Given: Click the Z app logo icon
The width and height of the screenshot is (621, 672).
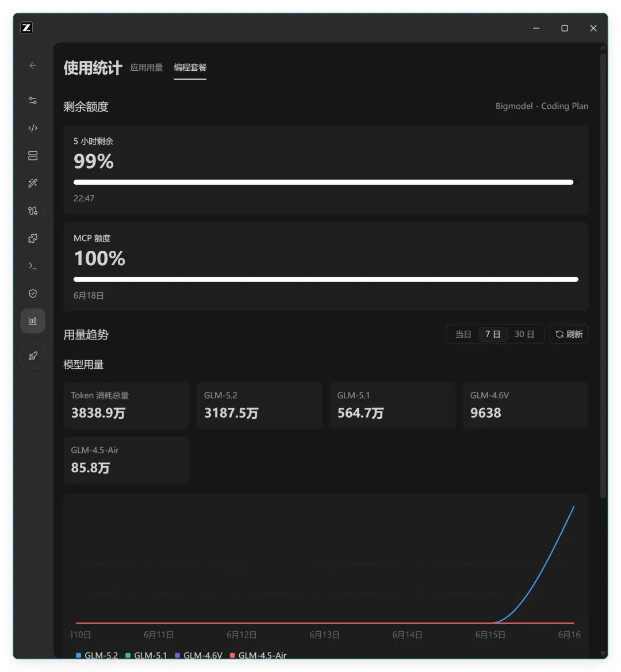Looking at the screenshot, I should tap(26, 28).
